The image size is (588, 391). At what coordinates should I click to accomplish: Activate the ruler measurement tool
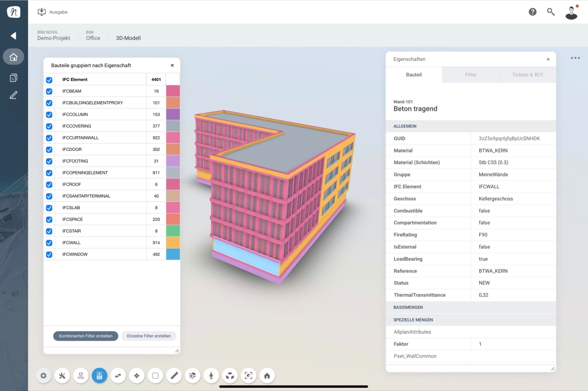pos(174,376)
